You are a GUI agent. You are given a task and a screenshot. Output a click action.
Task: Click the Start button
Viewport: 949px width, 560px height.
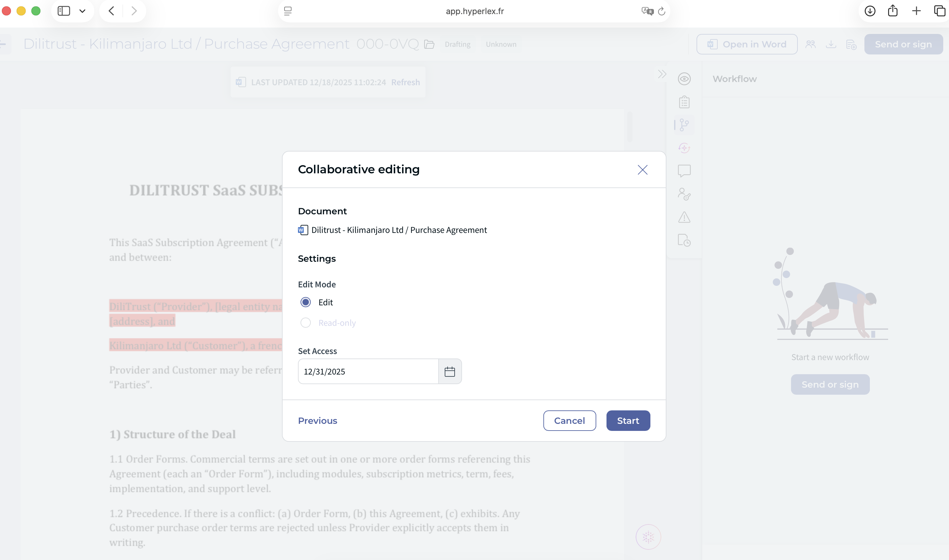(628, 420)
